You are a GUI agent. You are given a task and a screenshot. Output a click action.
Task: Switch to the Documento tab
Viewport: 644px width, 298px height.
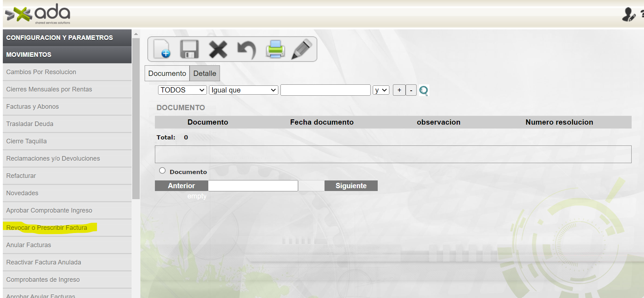point(167,73)
